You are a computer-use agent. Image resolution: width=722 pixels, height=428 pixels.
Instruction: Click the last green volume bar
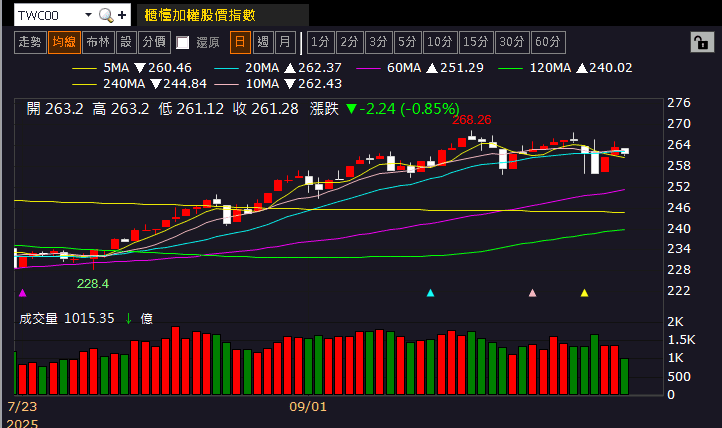point(624,376)
